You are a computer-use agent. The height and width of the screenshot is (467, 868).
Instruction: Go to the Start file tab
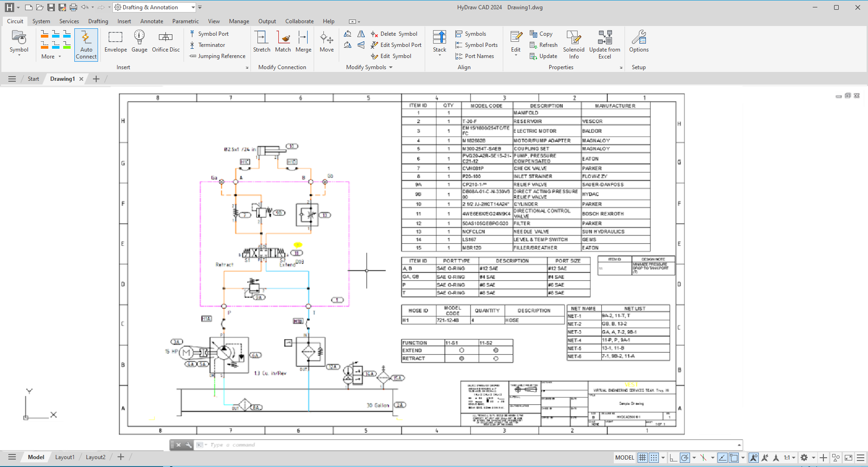click(33, 79)
